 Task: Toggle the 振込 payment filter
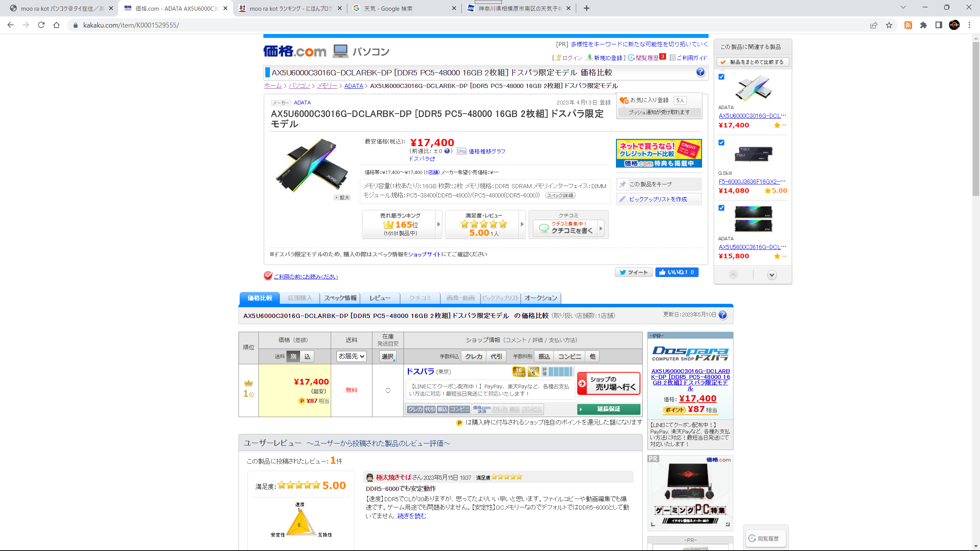(x=544, y=356)
